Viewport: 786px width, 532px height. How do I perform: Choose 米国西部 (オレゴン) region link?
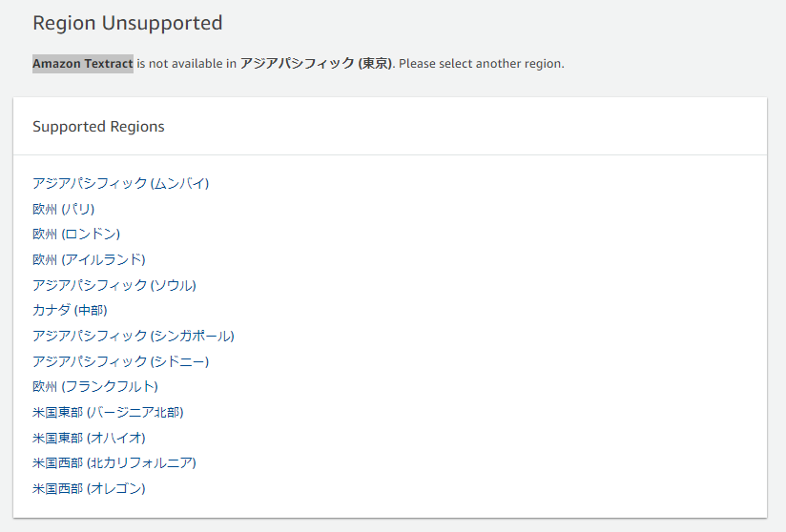coord(90,488)
